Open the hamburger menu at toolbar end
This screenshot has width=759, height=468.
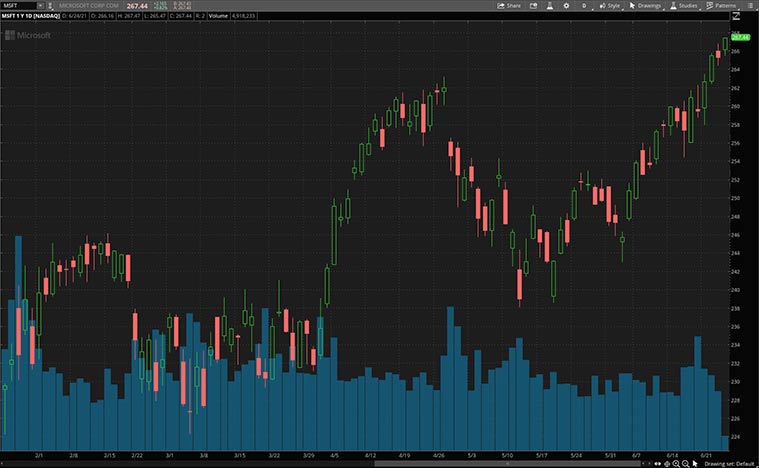tap(750, 6)
